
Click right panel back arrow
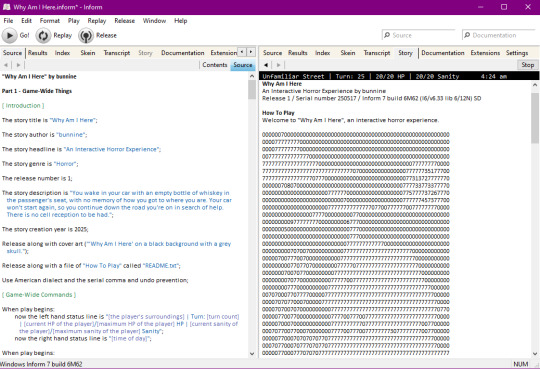pyautogui.click(x=266, y=65)
